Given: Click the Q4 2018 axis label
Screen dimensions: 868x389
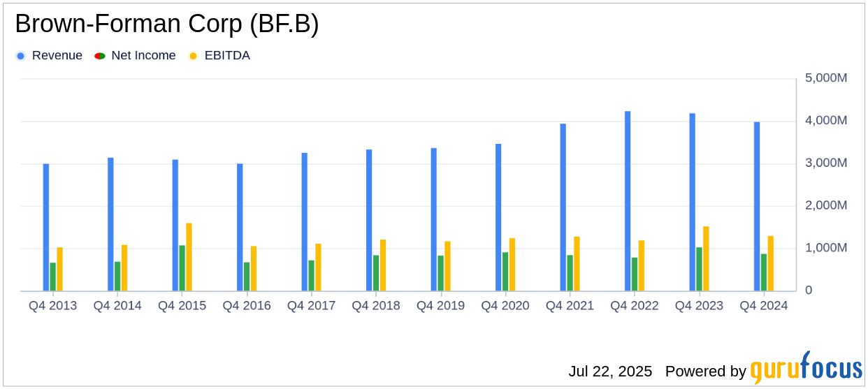Looking at the screenshot, I should [376, 306].
